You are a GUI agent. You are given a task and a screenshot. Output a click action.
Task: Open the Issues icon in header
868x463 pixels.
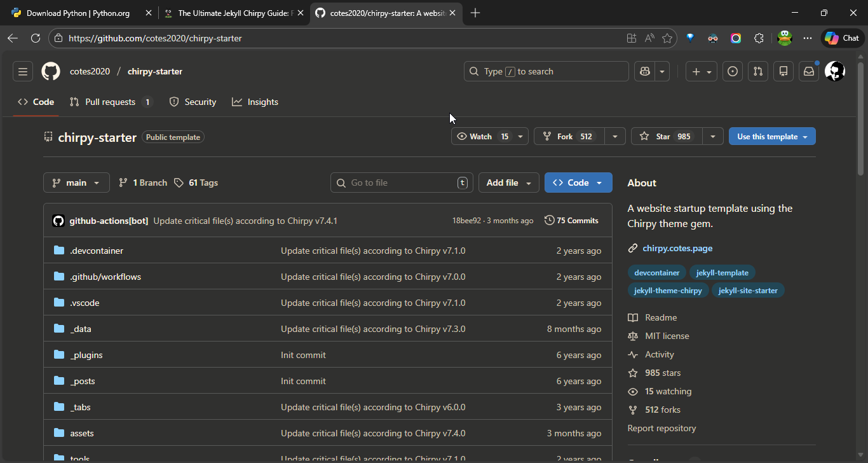733,72
